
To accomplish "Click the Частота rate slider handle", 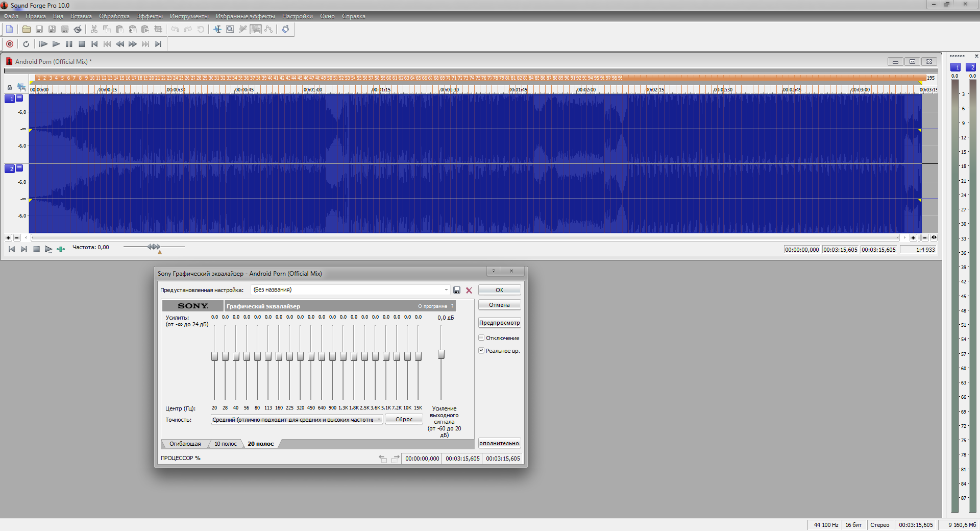I will (154, 247).
